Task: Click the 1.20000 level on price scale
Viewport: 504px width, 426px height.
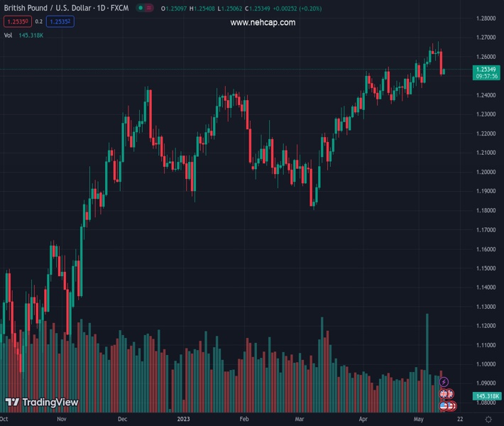Action: (x=486, y=172)
